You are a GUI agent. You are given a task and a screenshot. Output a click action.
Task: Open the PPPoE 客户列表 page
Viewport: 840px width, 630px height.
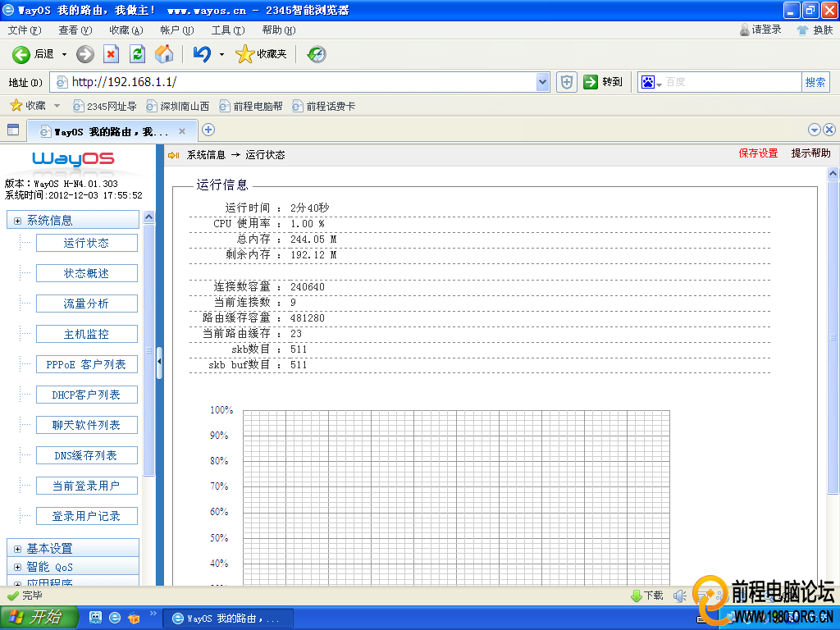click(86, 364)
